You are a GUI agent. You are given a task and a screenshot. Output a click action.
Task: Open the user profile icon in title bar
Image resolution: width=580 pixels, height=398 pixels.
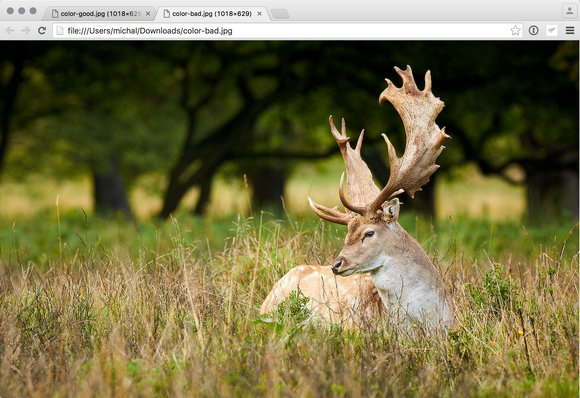click(569, 10)
